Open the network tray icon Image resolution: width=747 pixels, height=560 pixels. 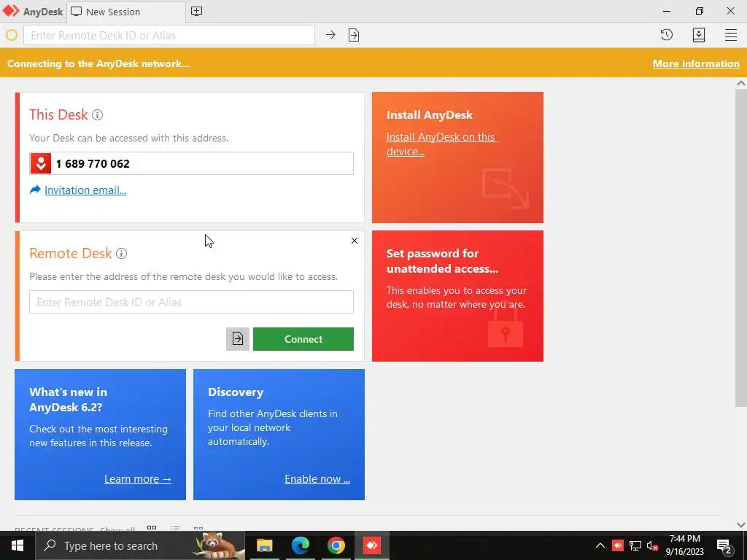[x=635, y=545]
